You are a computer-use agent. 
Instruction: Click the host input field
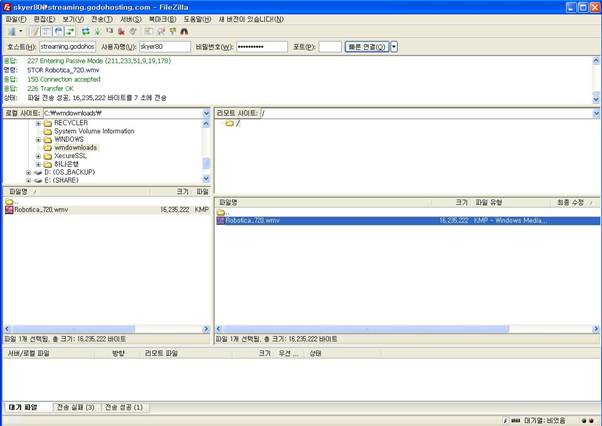click(x=68, y=47)
